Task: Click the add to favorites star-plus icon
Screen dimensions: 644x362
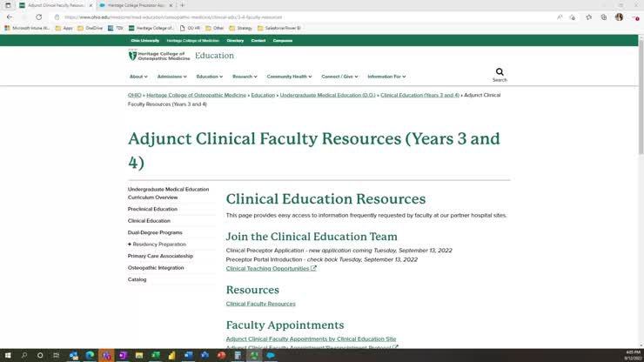Action: coord(573,17)
